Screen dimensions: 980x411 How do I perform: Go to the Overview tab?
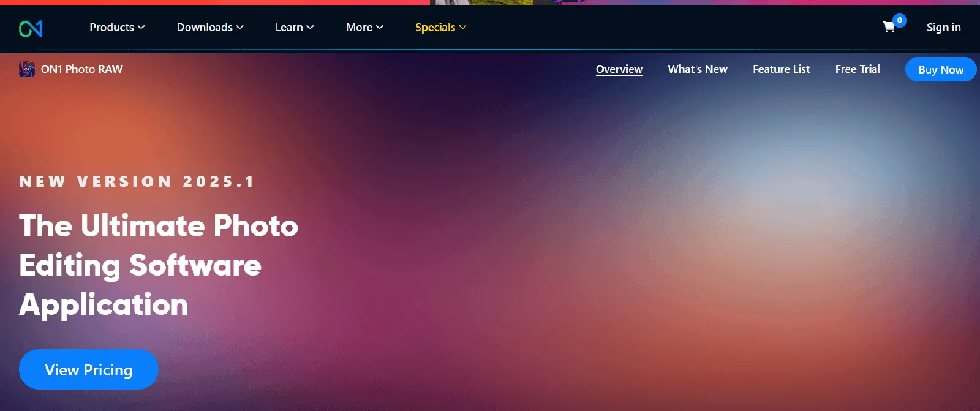(619, 69)
